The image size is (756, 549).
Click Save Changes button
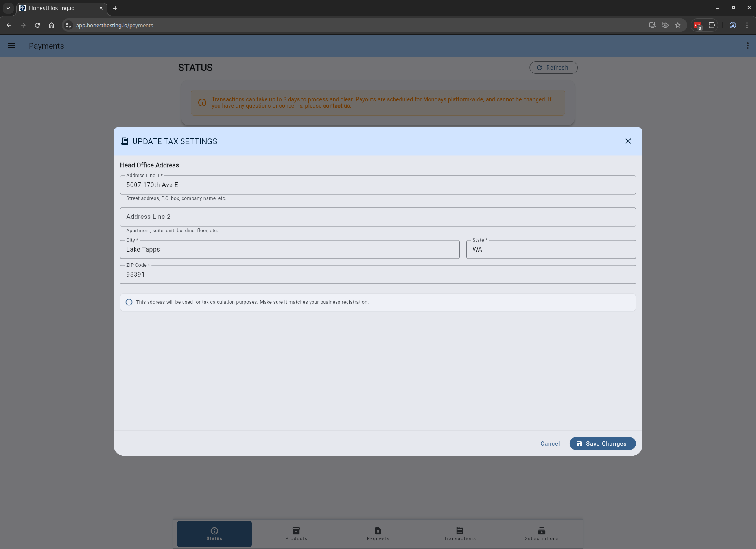click(x=602, y=443)
